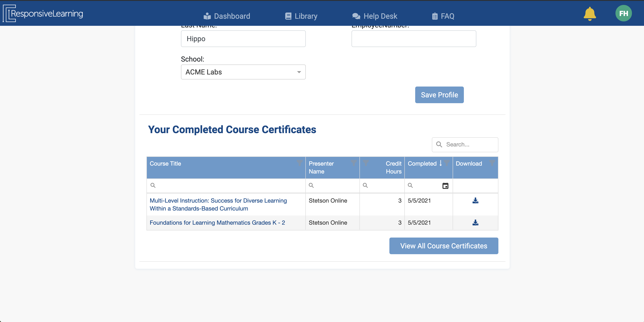Click the Credit Hours column filter icon

point(366,163)
